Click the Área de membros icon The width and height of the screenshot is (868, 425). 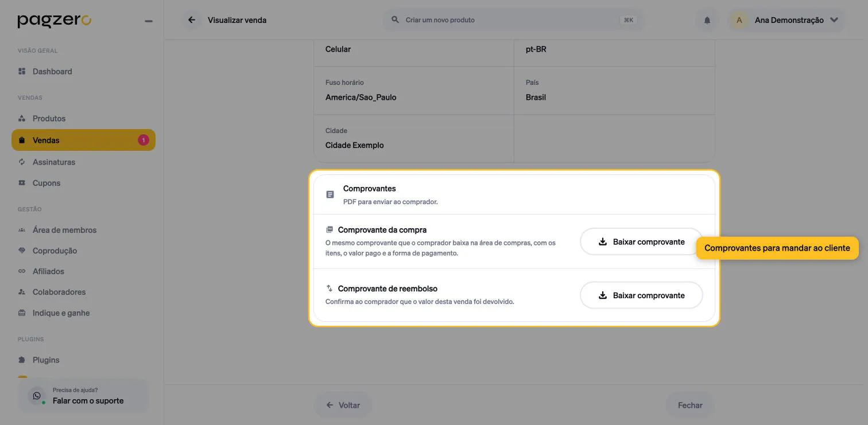tap(22, 230)
